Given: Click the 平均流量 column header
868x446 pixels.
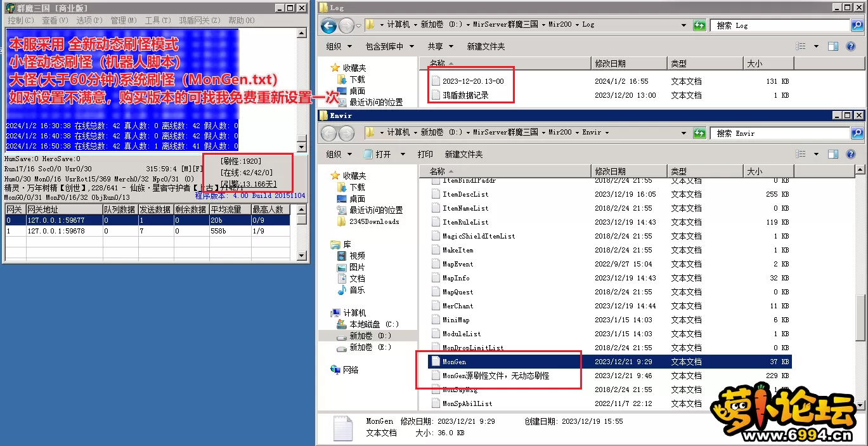Looking at the screenshot, I should pyautogui.click(x=230, y=209).
